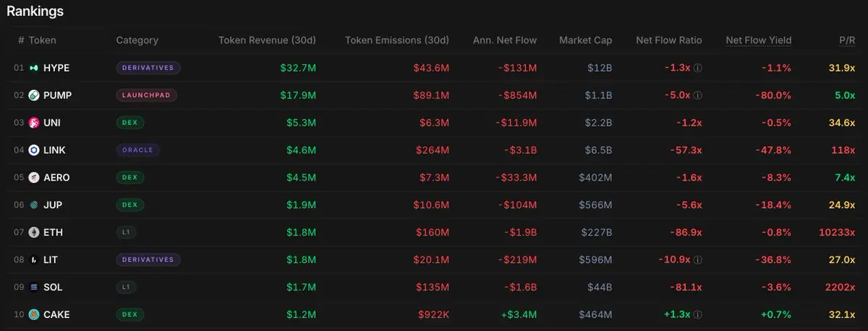
Task: Click ETH market cap $227B
Action: click(x=597, y=233)
